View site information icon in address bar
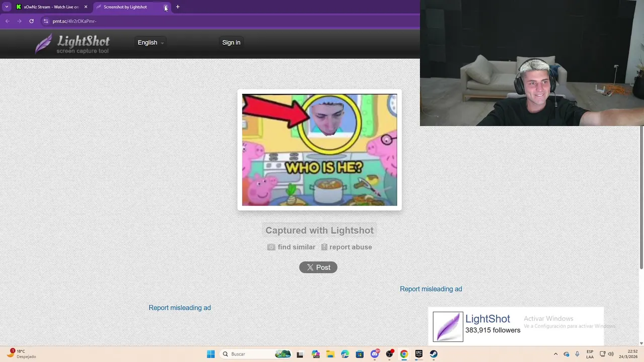Image resolution: width=644 pixels, height=362 pixels. (x=46, y=21)
